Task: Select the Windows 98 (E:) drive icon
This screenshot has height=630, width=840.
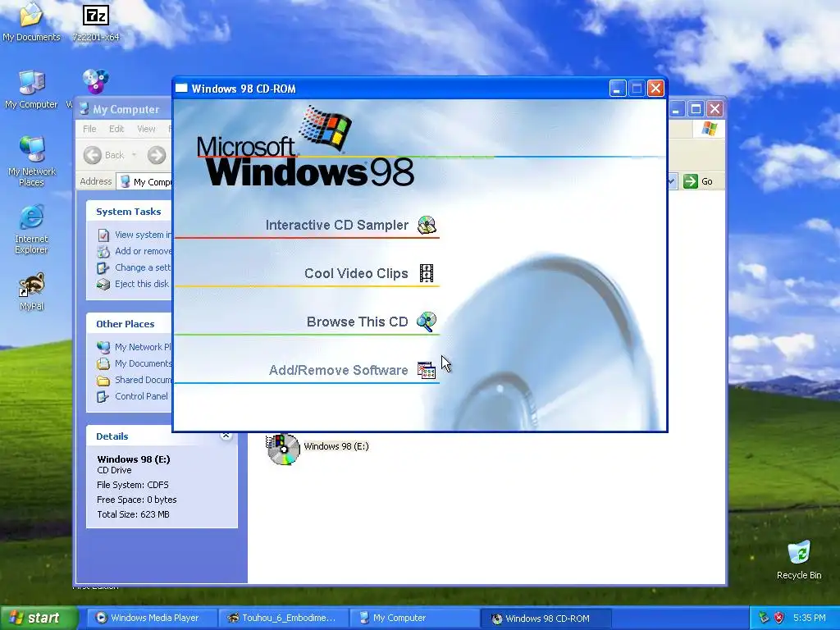Action: tap(283, 449)
